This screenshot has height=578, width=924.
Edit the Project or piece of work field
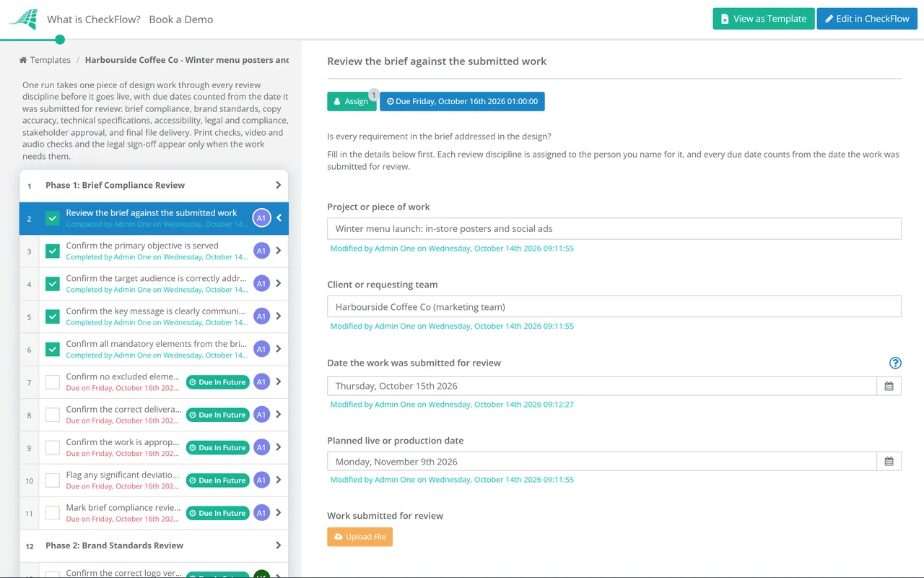point(614,228)
